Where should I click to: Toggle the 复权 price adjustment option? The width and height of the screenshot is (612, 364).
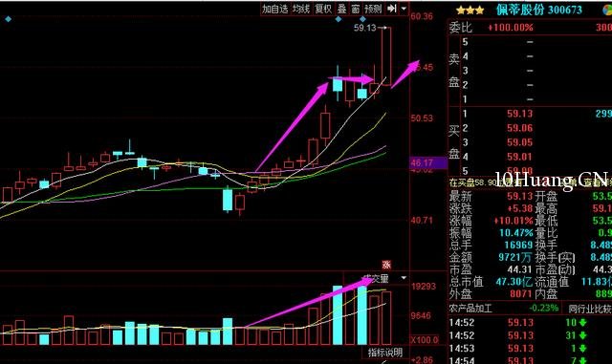pyautogui.click(x=323, y=9)
